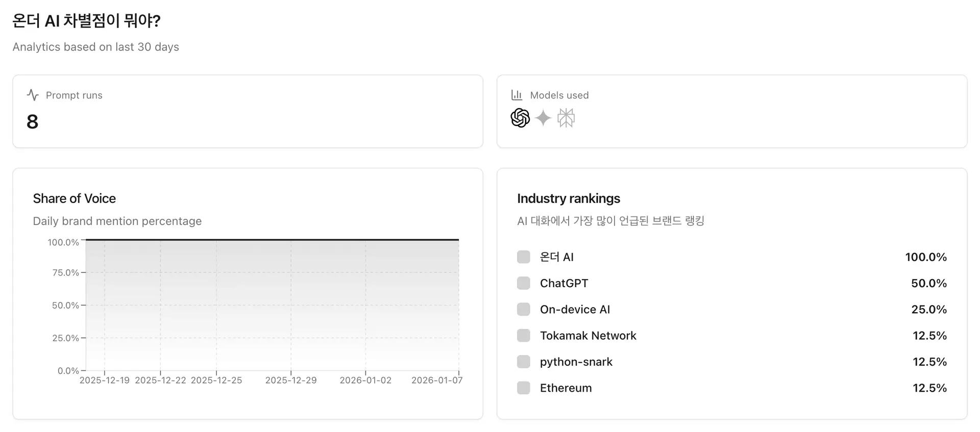
Task: Click the brand icon next to ChatGPT
Action: pyautogui.click(x=524, y=283)
